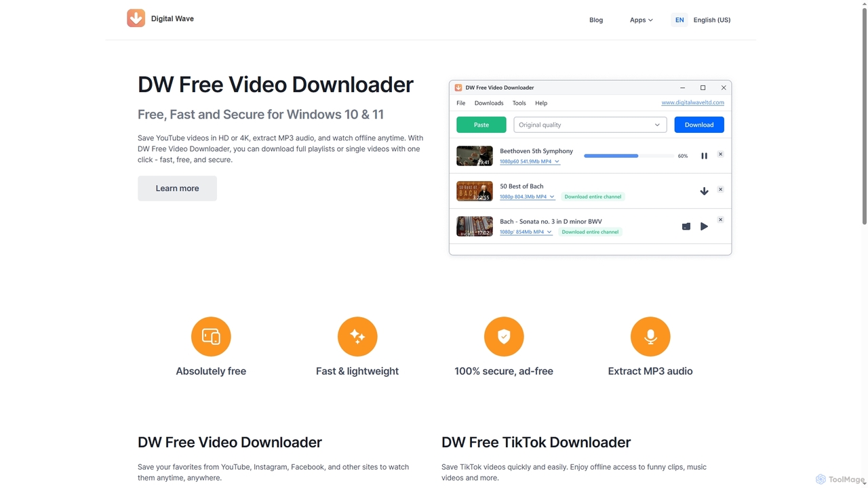Pause the Beethoven 5th Symphony download
The width and height of the screenshot is (868, 488).
click(x=704, y=156)
